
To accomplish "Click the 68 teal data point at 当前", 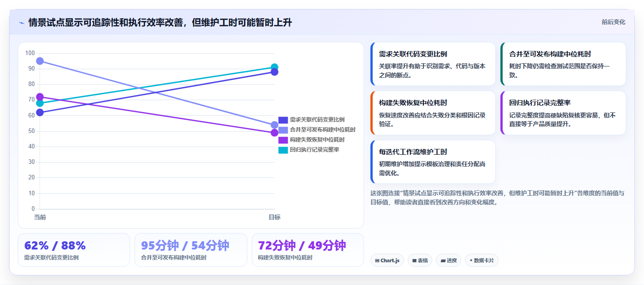I will (40, 103).
